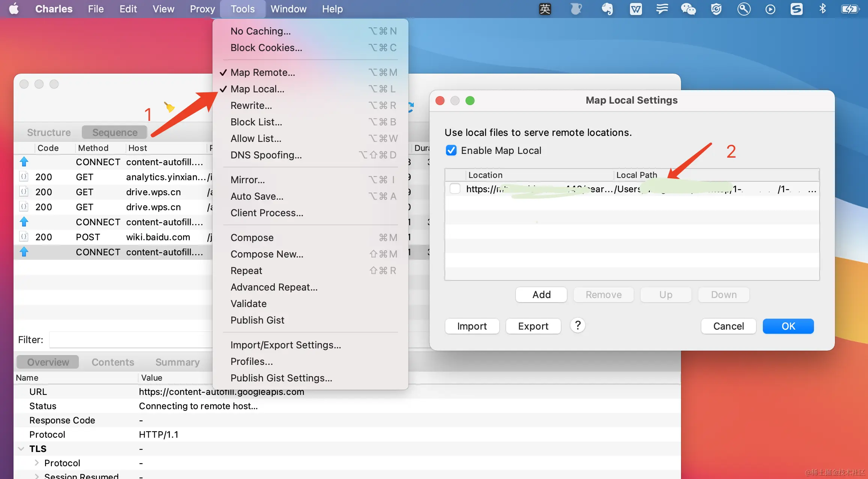Screen dimensions: 868x479
Task: Open the Bluetooth status menu
Action: tap(822, 9)
